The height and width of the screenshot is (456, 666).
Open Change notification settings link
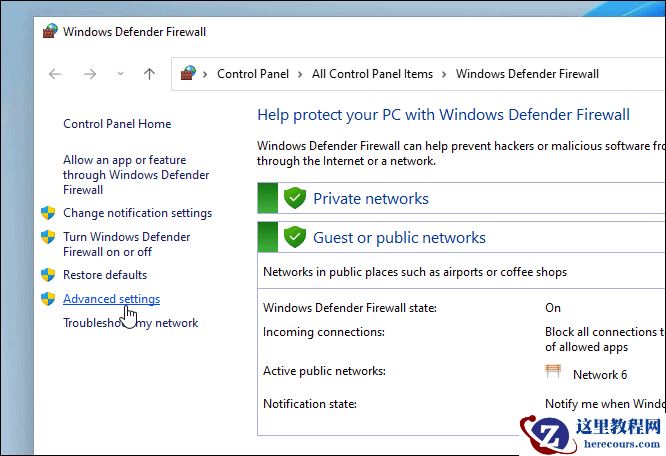(x=137, y=213)
